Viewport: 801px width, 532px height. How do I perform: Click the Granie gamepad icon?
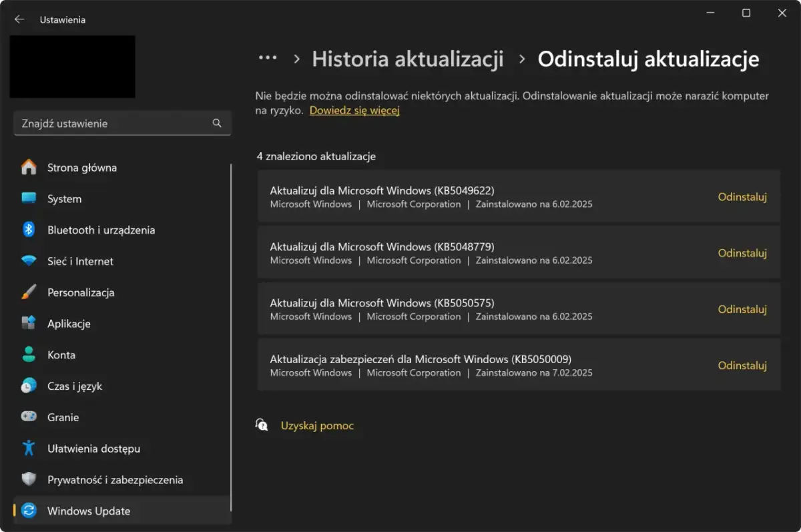coord(29,417)
